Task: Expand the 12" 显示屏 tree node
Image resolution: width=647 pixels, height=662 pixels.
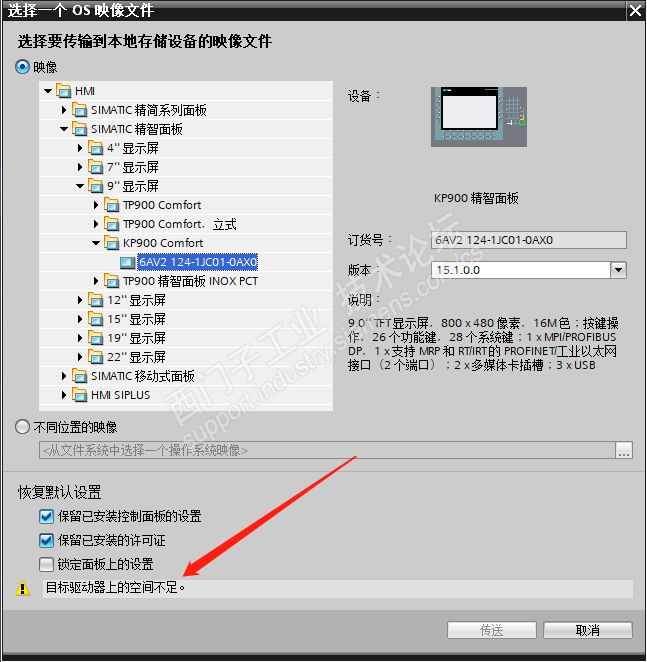Action: coord(80,300)
